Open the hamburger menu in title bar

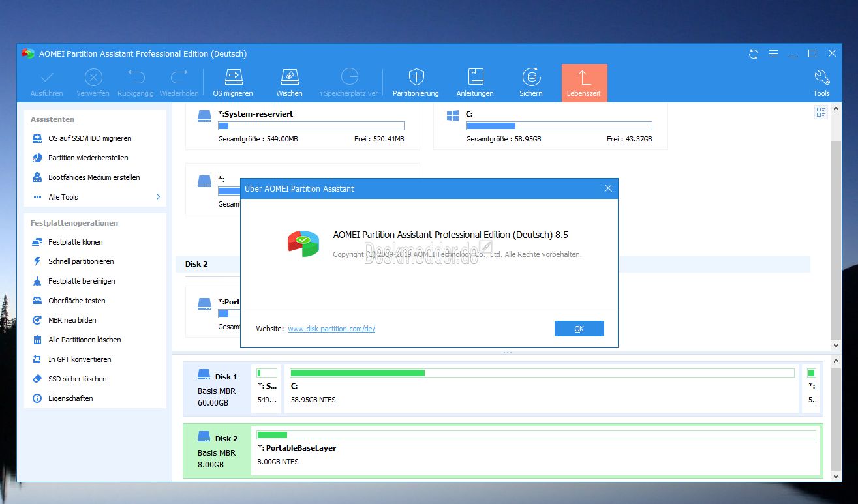click(x=773, y=54)
